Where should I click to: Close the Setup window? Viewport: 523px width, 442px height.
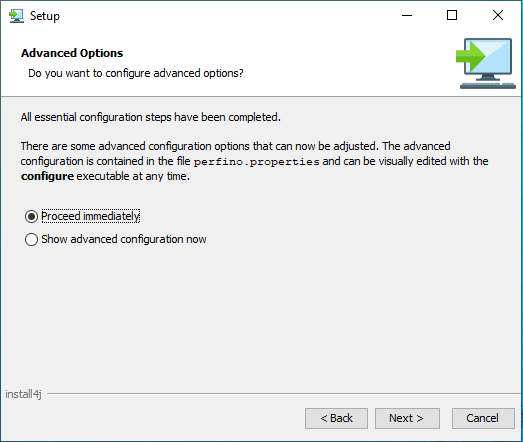tap(498, 15)
